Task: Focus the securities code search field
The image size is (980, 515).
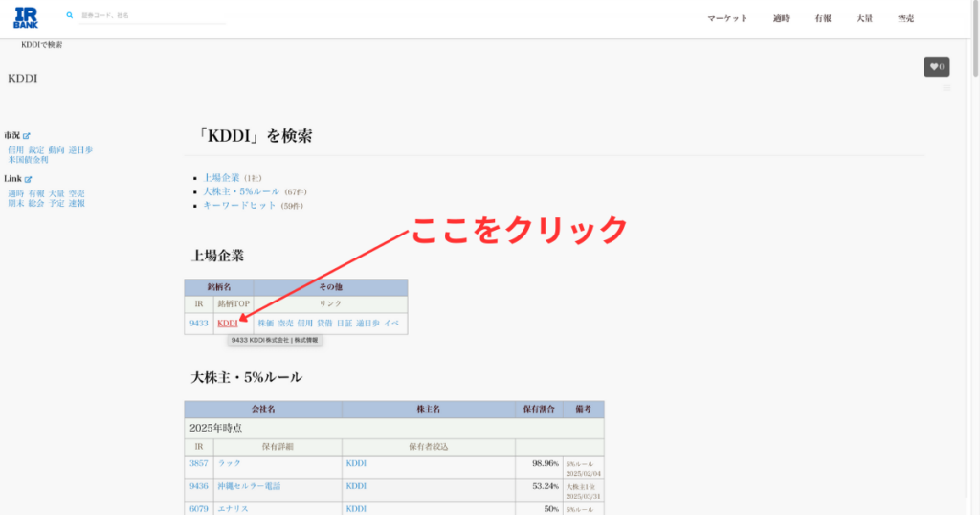Action: coord(152,15)
